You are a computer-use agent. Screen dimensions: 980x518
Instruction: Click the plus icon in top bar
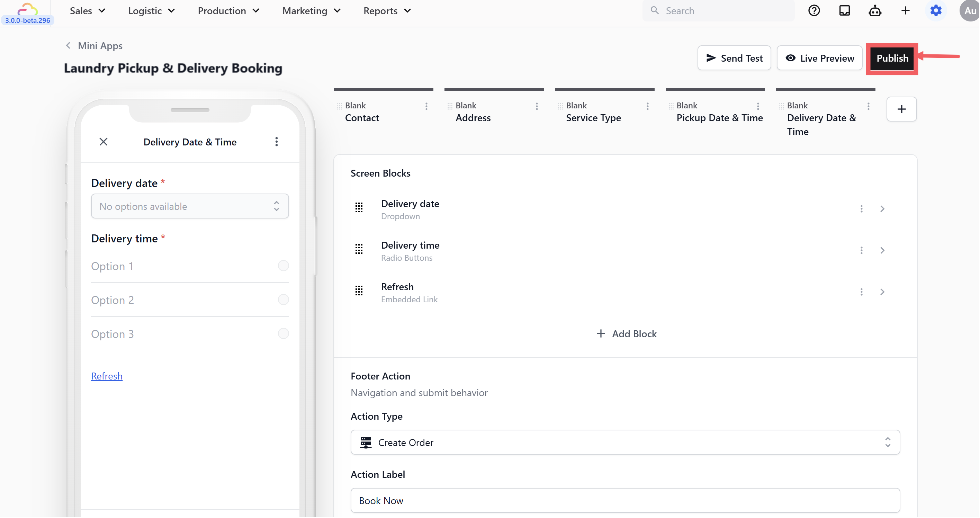tap(905, 11)
